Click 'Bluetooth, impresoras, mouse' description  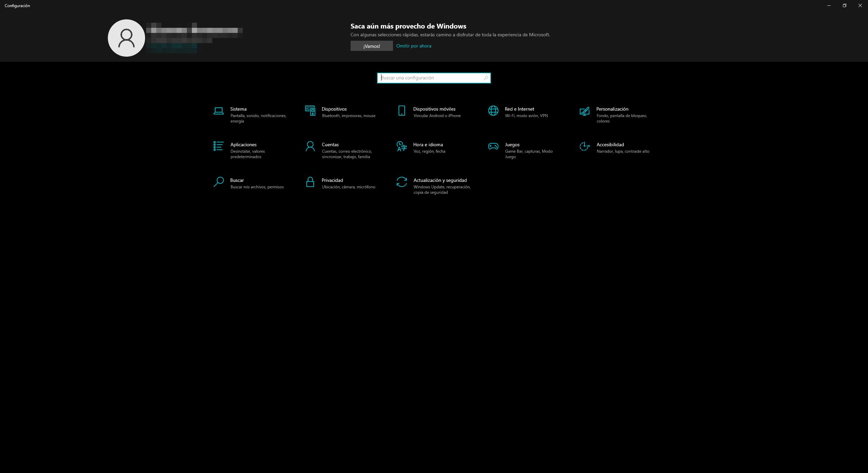[x=349, y=116]
